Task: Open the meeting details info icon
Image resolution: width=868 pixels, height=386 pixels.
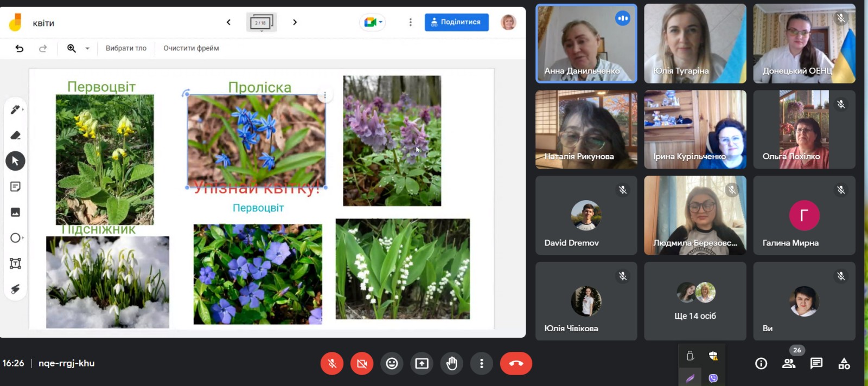Action: [761, 364]
